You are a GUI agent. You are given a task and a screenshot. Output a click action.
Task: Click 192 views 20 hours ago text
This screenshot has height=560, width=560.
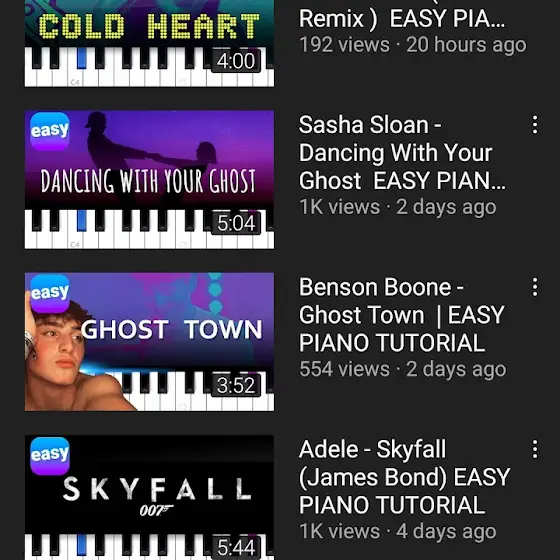coord(413,45)
